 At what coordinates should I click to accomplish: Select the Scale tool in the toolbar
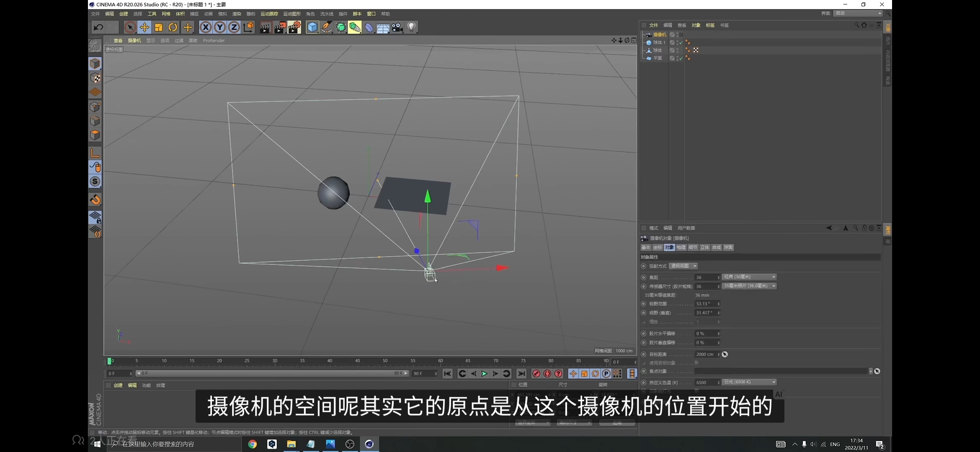pos(158,27)
